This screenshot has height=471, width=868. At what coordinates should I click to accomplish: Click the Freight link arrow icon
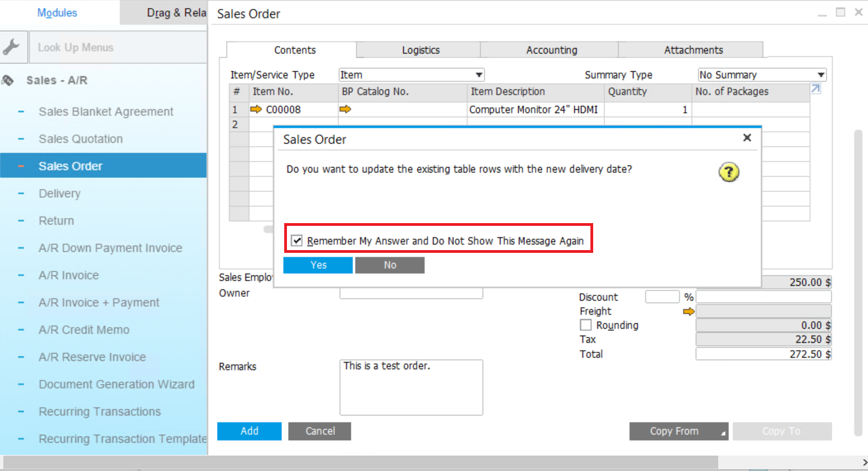pos(688,311)
